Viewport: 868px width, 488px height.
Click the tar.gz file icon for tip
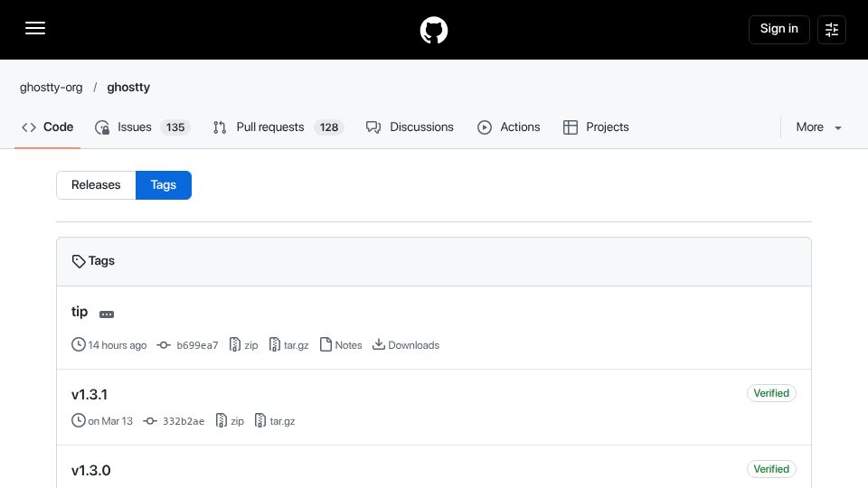coord(275,344)
